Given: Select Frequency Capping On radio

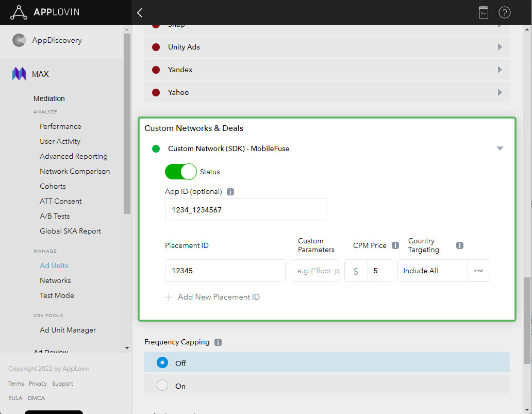Looking at the screenshot, I should click(x=162, y=385).
